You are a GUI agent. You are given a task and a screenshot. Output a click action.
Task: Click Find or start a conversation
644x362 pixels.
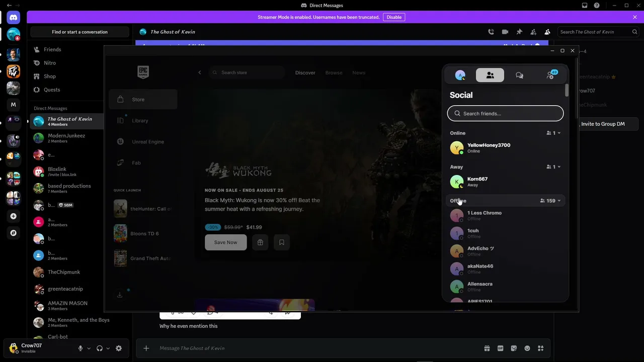coord(79,32)
